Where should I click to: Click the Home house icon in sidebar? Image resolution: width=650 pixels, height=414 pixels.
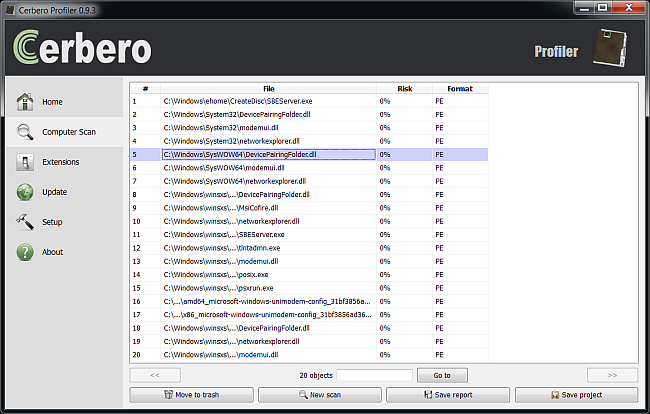(x=25, y=102)
